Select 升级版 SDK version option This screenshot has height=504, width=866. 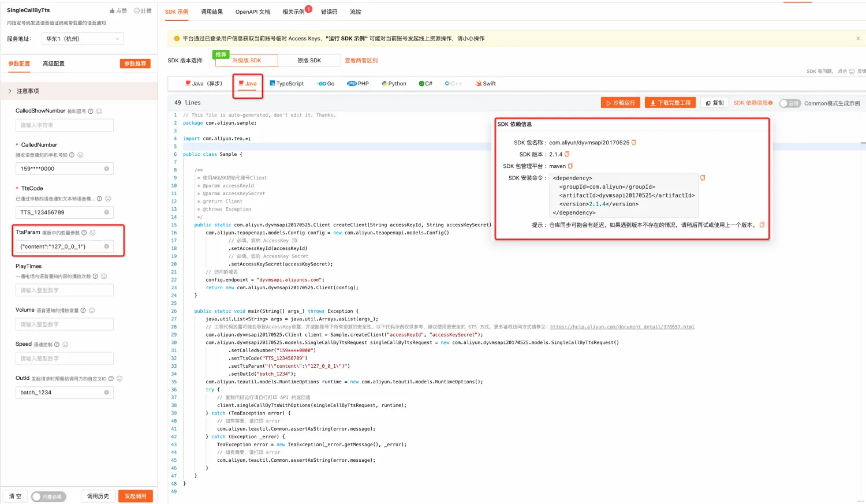pos(247,61)
